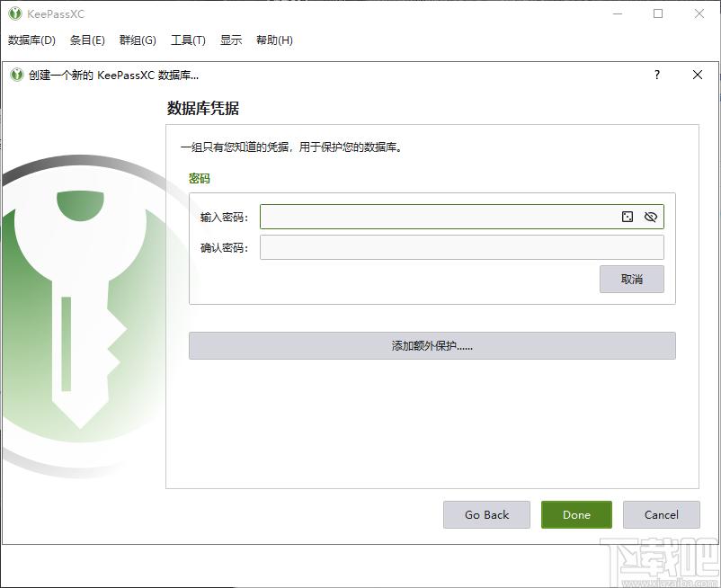Open the 群组(G) menu
Viewport: 721px width, 588px height.
pos(138,40)
